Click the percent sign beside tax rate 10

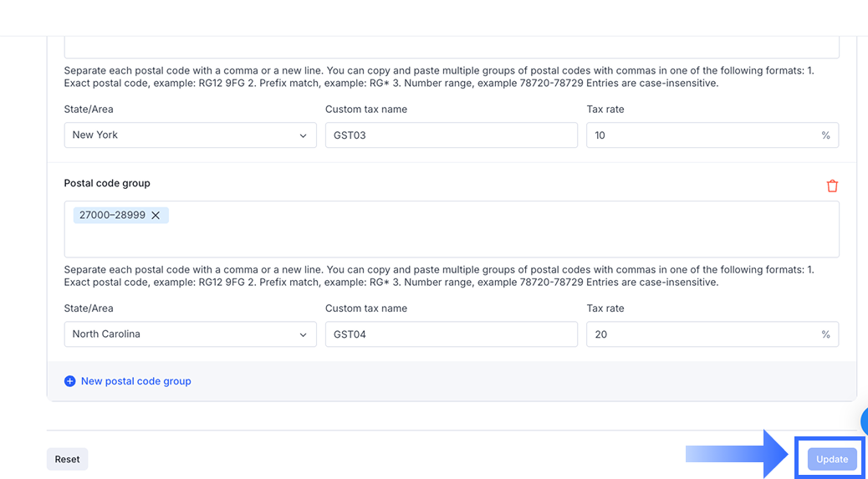click(825, 135)
